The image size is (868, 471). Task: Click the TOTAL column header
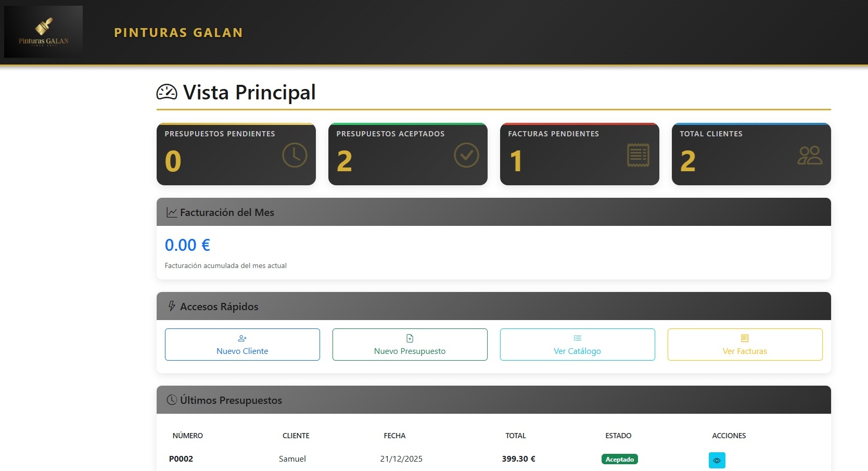click(x=516, y=436)
